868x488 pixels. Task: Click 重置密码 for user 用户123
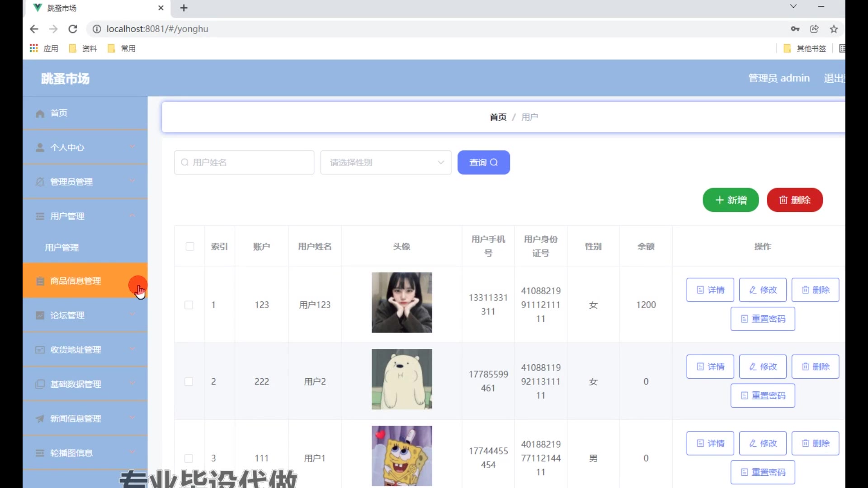pos(763,319)
